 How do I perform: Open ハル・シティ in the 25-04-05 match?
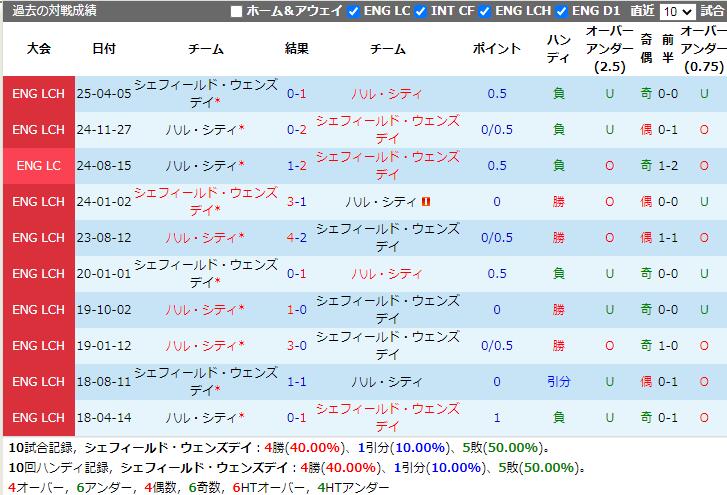click(387, 94)
